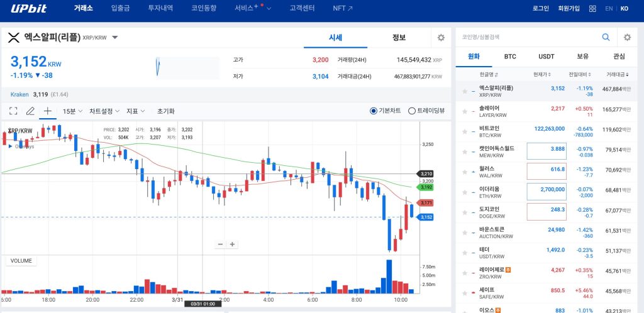Image resolution: width=644 pixels, height=313 pixels.
Task: Open 이오스 coin row
Action: (547, 309)
